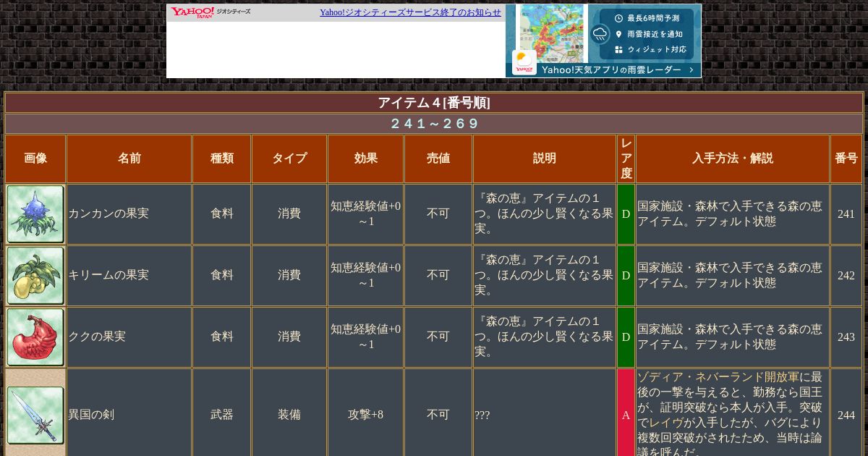This screenshot has height=456, width=868.
Task: Click the foreign sword item icon
Action: click(35, 415)
